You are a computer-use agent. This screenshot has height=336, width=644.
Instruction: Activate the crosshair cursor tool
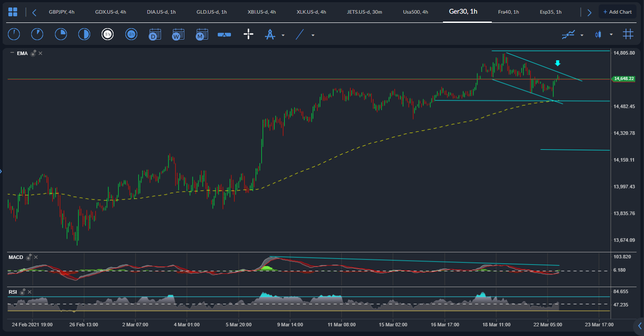249,34
